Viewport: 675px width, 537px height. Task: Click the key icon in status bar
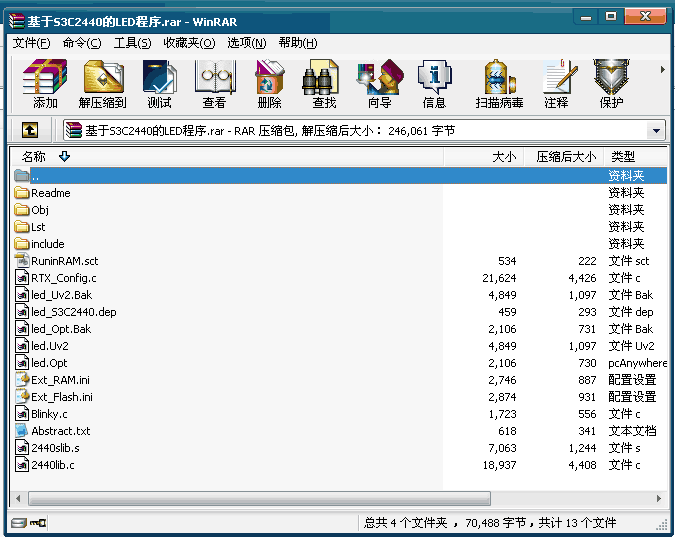(38, 523)
